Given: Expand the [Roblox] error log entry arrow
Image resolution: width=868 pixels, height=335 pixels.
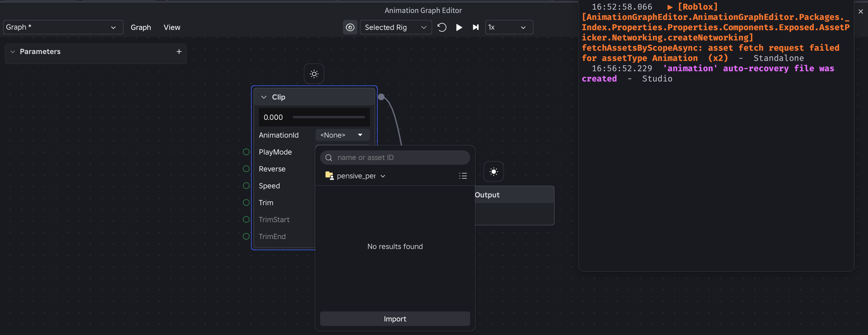Looking at the screenshot, I should pos(670,7).
